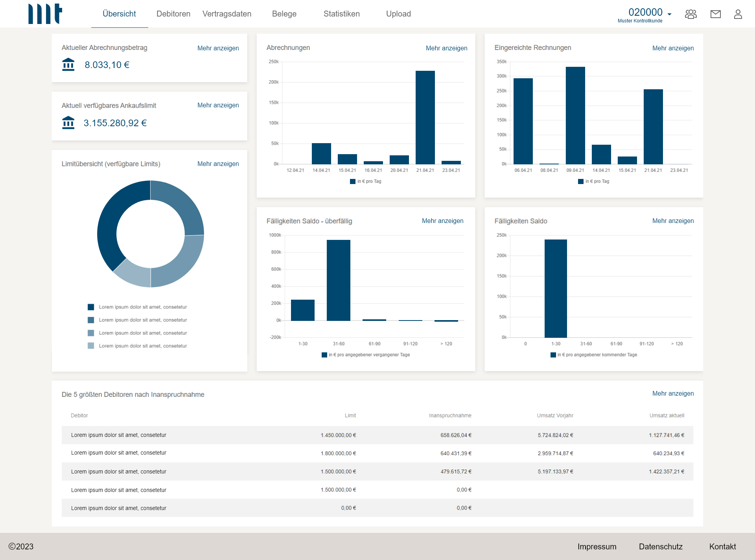
Task: Toggle Eingereichte Rechnungen legend 'in € pro Tag'
Action: point(594,181)
